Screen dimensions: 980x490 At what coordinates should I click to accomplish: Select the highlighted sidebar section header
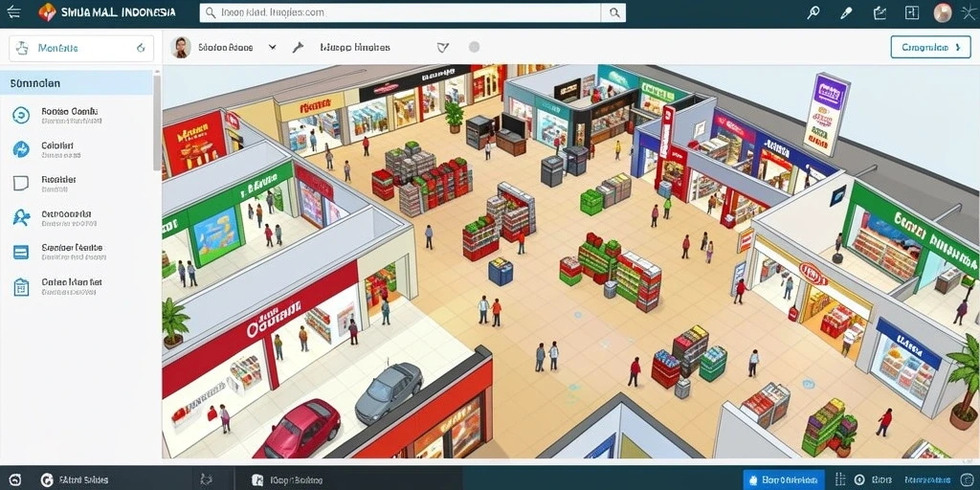pos(77,82)
